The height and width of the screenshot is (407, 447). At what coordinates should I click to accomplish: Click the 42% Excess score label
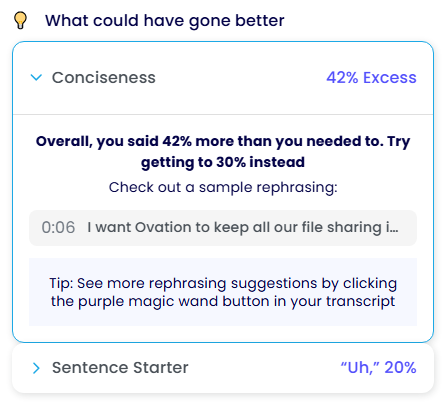coord(371,78)
